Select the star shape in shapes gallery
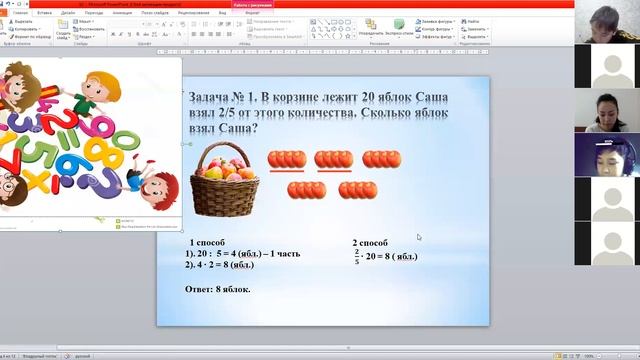Viewport: 640px width, 360px height. click(x=348, y=36)
